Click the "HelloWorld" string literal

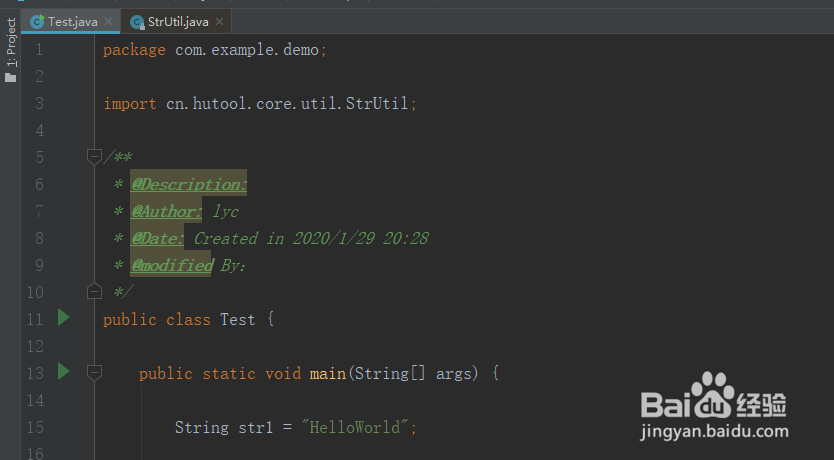pyautogui.click(x=355, y=427)
